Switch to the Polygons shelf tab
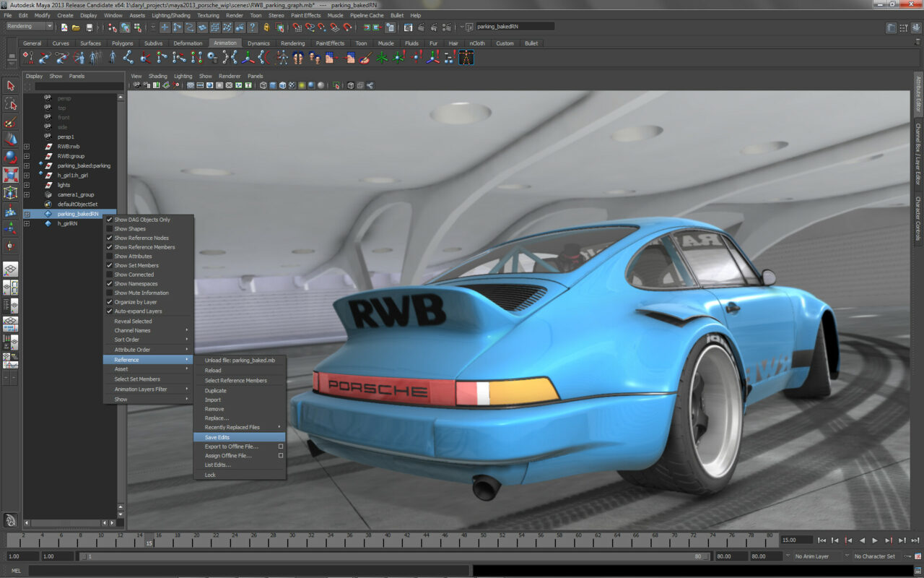The image size is (924, 578). 122,43
